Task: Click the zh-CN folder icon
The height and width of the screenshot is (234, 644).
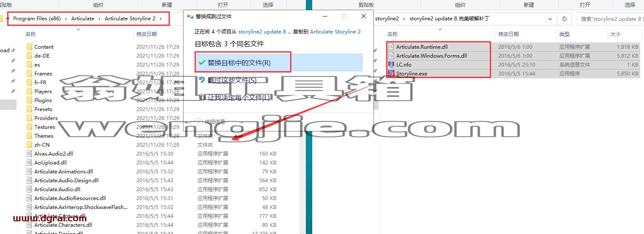Action: tap(29, 145)
